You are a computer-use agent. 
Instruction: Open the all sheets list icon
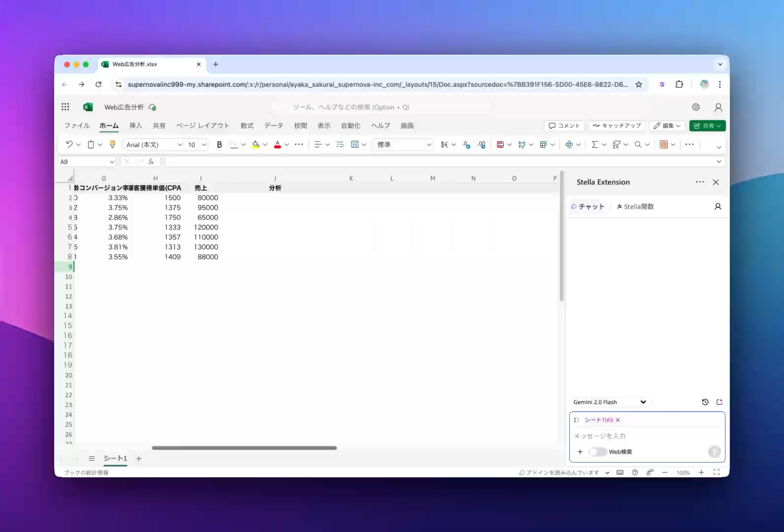coord(92,459)
